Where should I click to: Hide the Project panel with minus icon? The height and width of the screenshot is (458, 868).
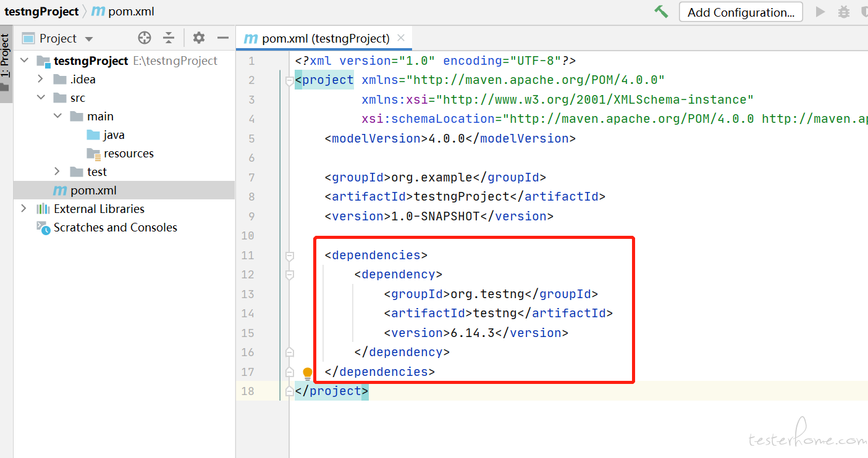tap(223, 38)
